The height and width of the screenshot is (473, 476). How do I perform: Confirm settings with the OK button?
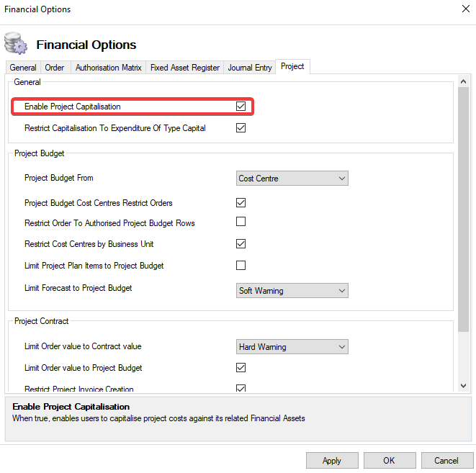[x=389, y=461]
